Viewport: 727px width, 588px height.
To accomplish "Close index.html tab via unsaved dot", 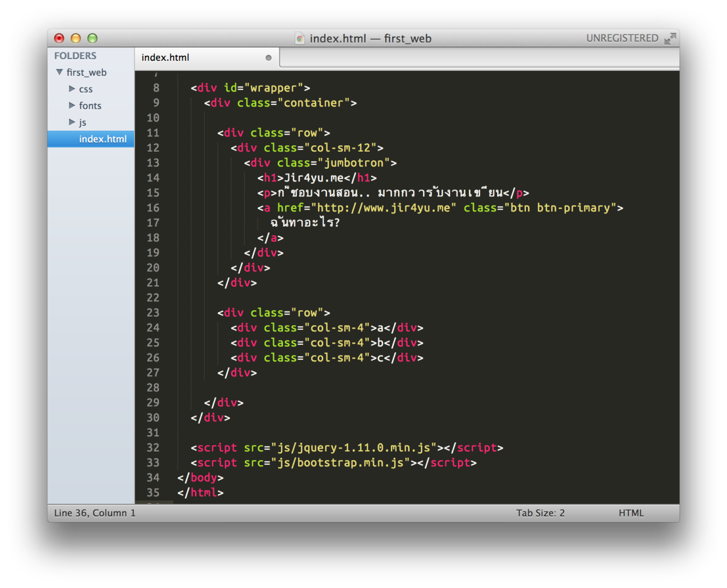I will 268,57.
